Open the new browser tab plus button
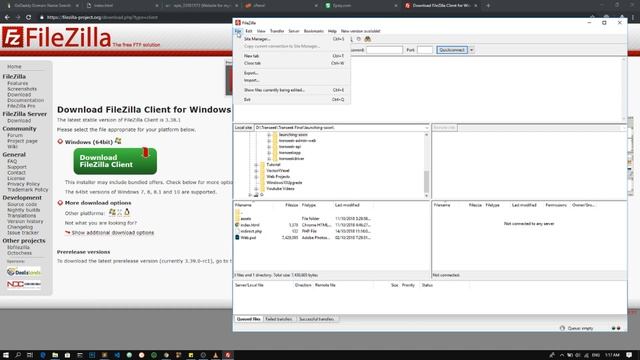This screenshot has height=360, width=640. pyautogui.click(x=488, y=6)
